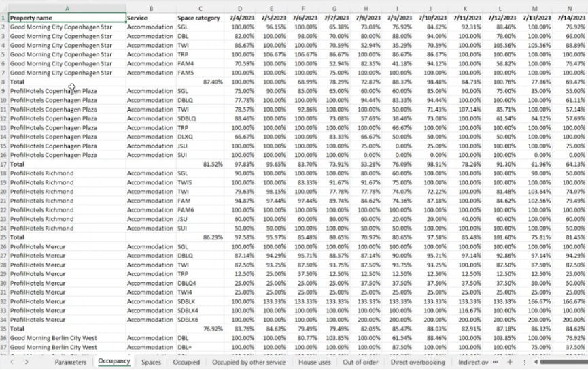Click Accommodation cell in row 16

(151, 155)
